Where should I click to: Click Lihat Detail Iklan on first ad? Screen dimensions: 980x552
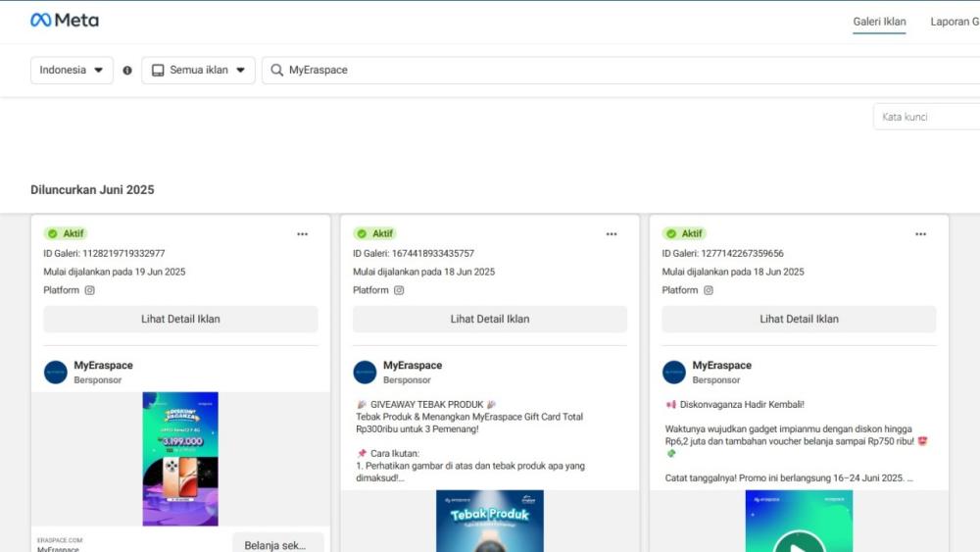180,319
